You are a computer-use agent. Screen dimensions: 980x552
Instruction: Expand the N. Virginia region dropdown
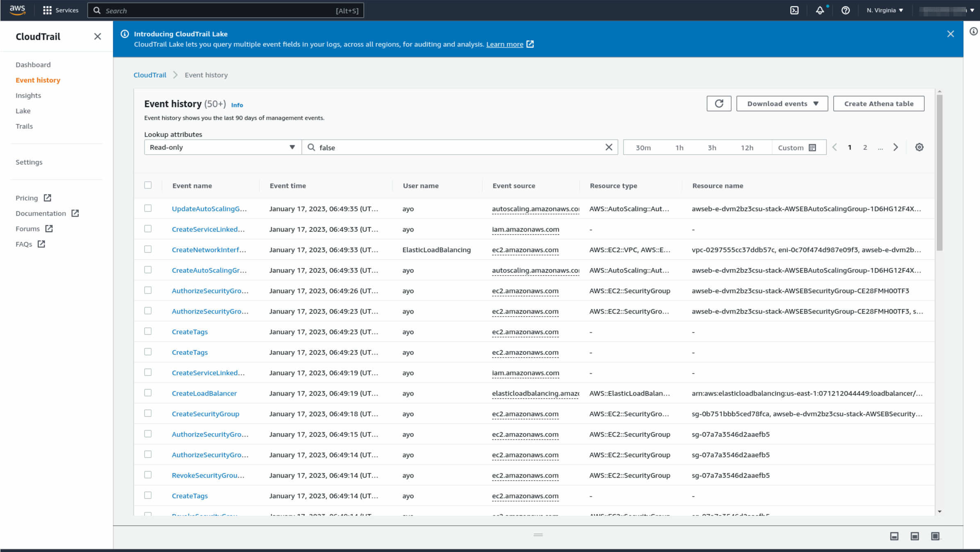click(x=883, y=10)
